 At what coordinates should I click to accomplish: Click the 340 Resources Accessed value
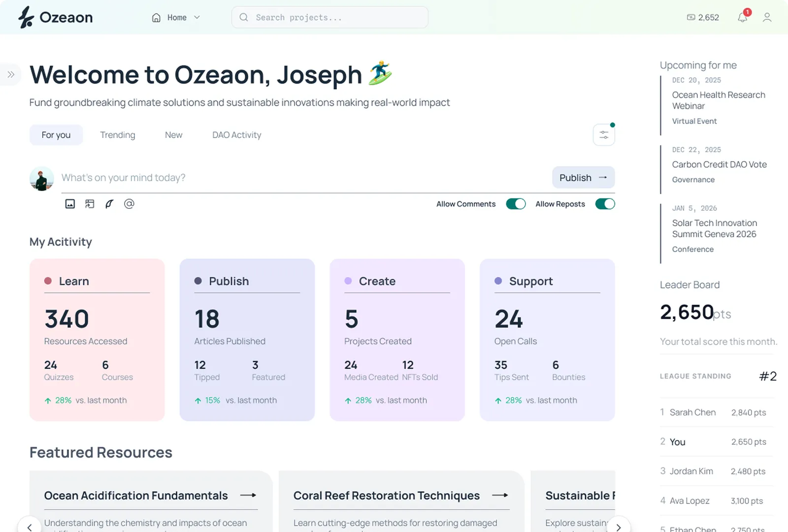(67, 319)
